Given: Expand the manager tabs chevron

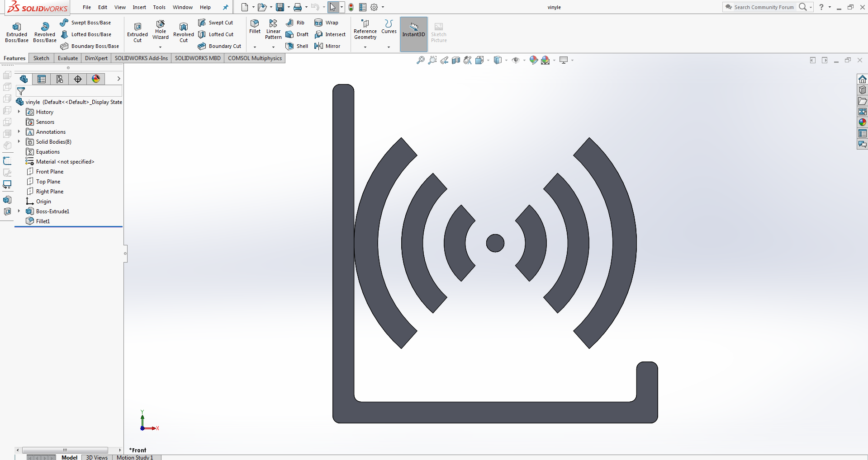Looking at the screenshot, I should click(x=119, y=79).
